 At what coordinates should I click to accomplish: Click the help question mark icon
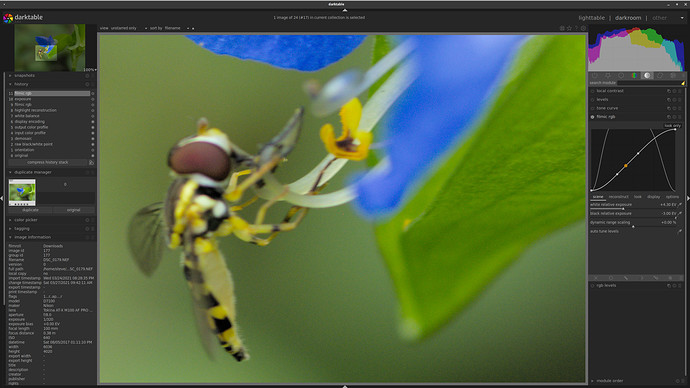pos(576,28)
